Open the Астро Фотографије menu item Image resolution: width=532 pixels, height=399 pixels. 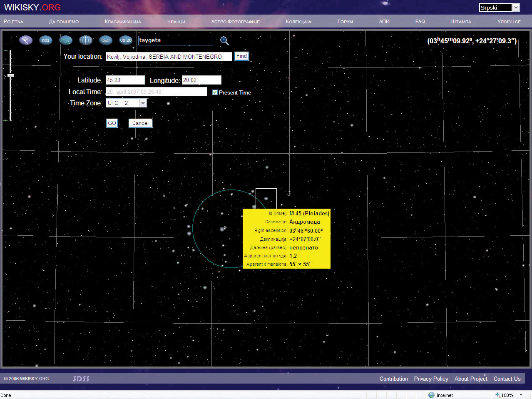pos(235,22)
